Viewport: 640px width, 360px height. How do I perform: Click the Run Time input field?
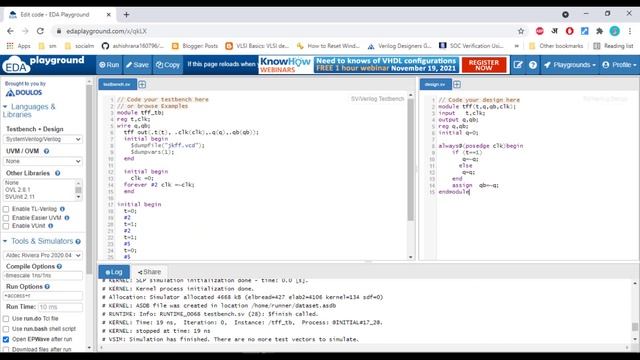pyautogui.click(x=60, y=307)
